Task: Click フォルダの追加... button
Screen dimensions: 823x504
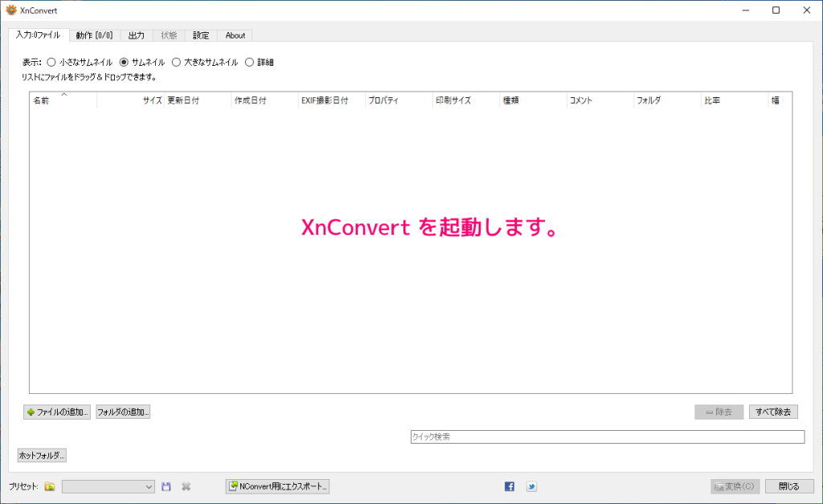Action: (123, 412)
